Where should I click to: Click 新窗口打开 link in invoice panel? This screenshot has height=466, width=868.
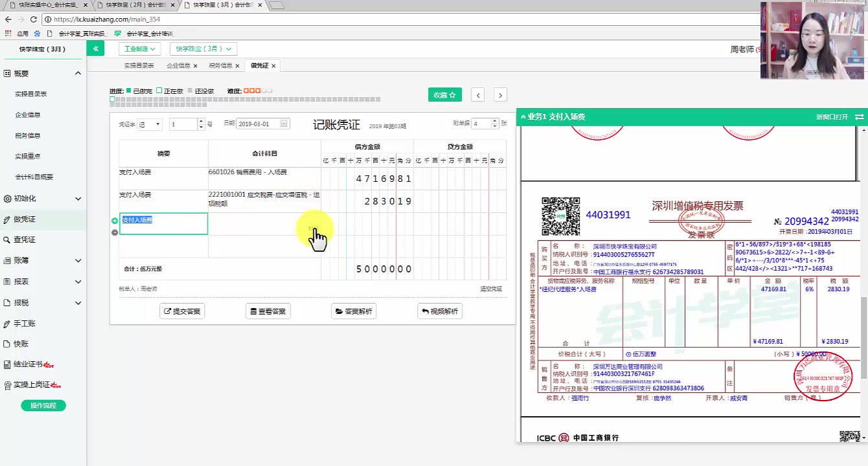pos(832,117)
